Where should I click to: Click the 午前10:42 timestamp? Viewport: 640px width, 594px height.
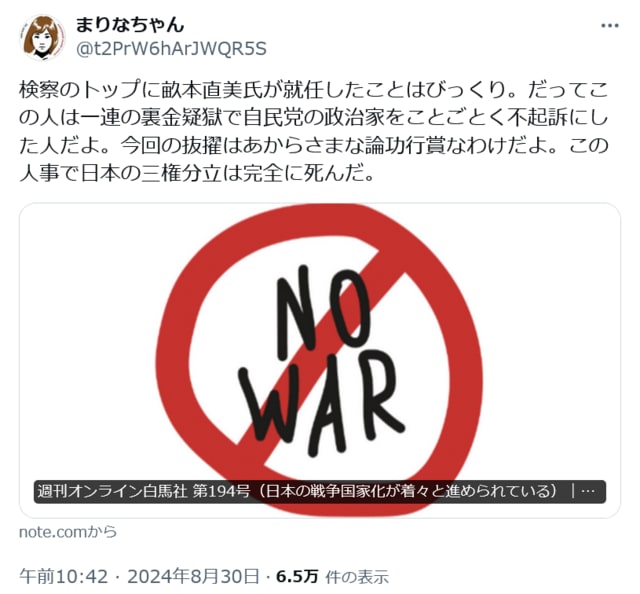click(x=64, y=576)
